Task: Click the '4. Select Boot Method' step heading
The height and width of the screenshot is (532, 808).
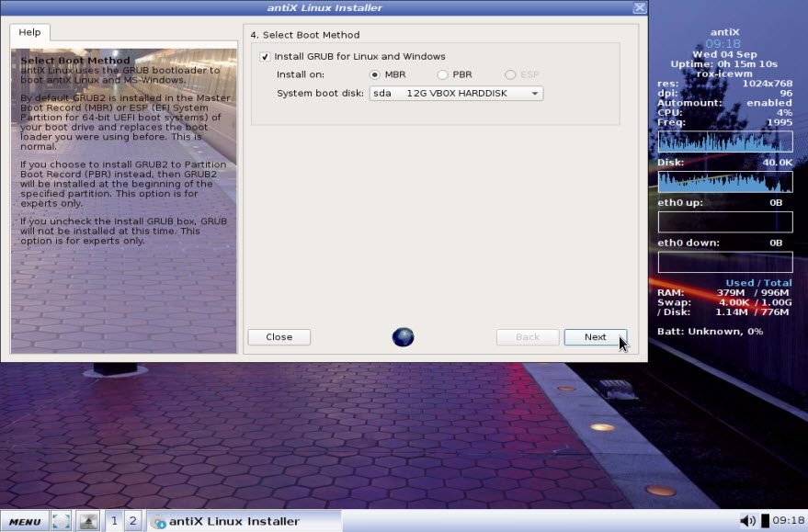Action: coord(305,35)
